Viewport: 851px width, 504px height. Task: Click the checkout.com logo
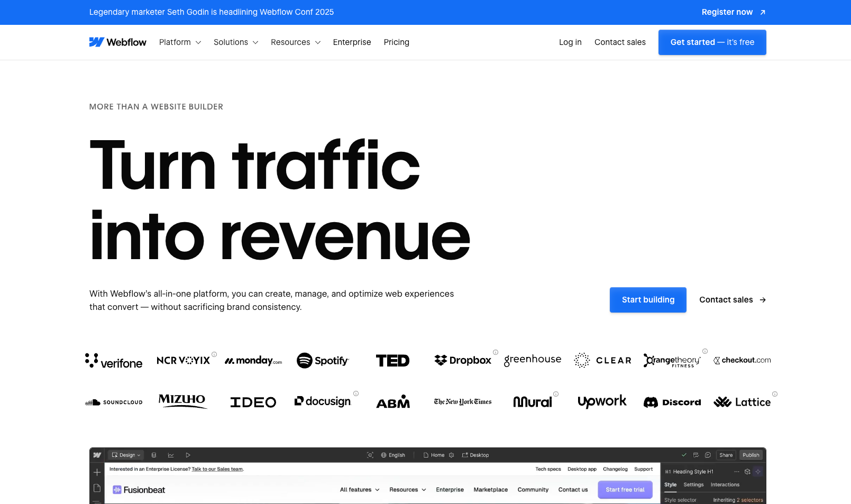[x=742, y=360]
